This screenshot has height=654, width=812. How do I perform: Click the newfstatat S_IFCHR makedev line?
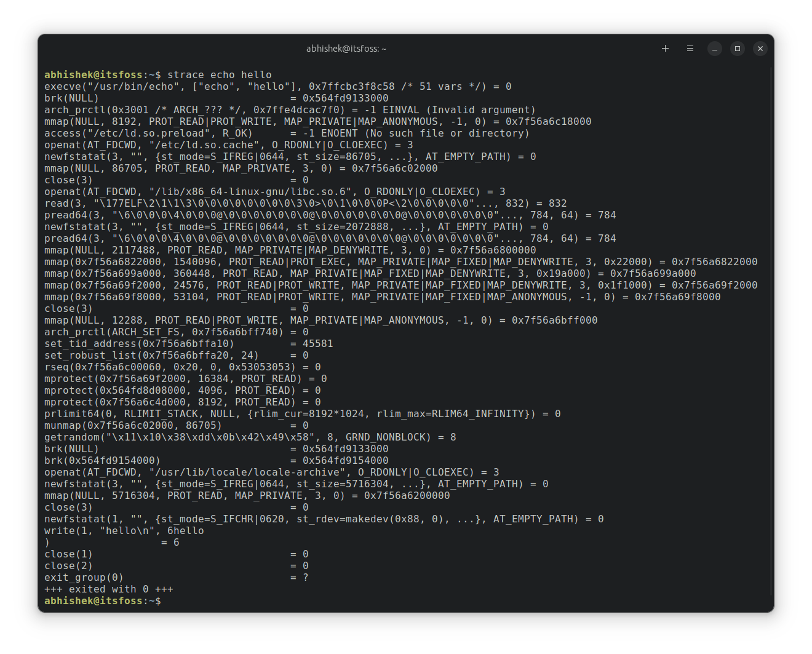pos(324,519)
